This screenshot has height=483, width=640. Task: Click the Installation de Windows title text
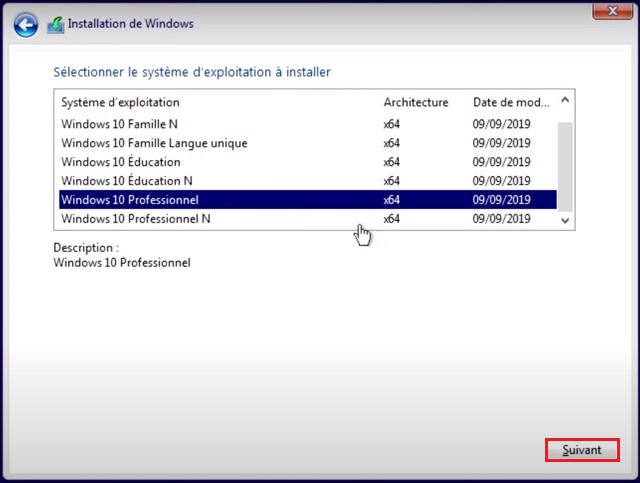pyautogui.click(x=131, y=24)
